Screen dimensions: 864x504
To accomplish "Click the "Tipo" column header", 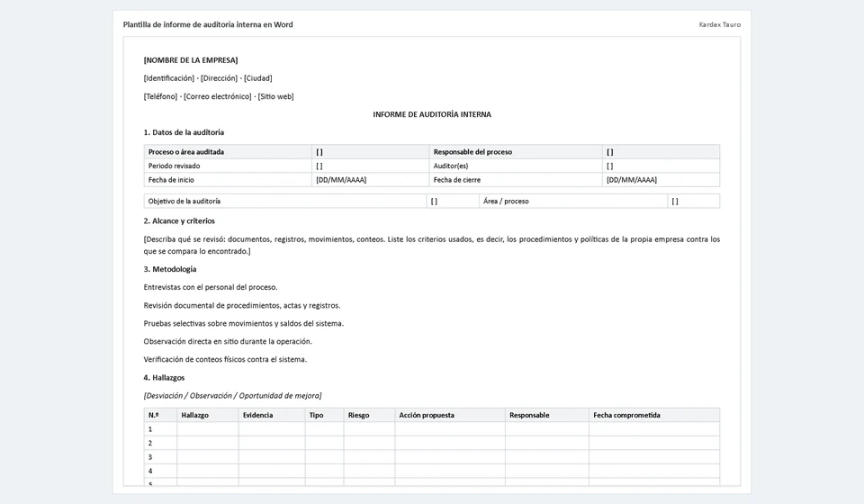I will point(325,415).
